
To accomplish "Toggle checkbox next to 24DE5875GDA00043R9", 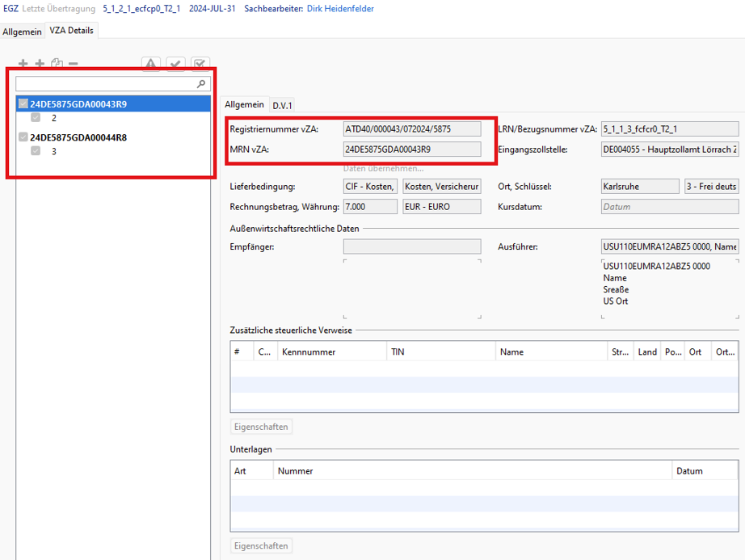I will 23,104.
